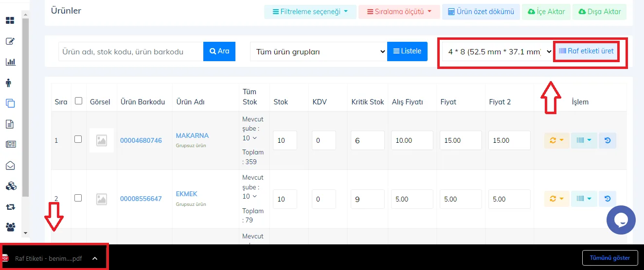Click the sidebar scrollbar down arrow
The image size is (644, 270).
pyautogui.click(x=26, y=234)
